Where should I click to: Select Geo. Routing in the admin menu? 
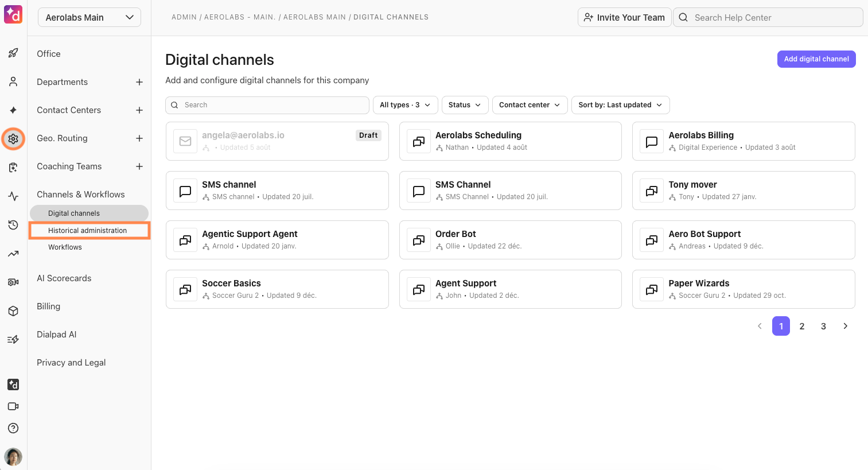pos(62,138)
